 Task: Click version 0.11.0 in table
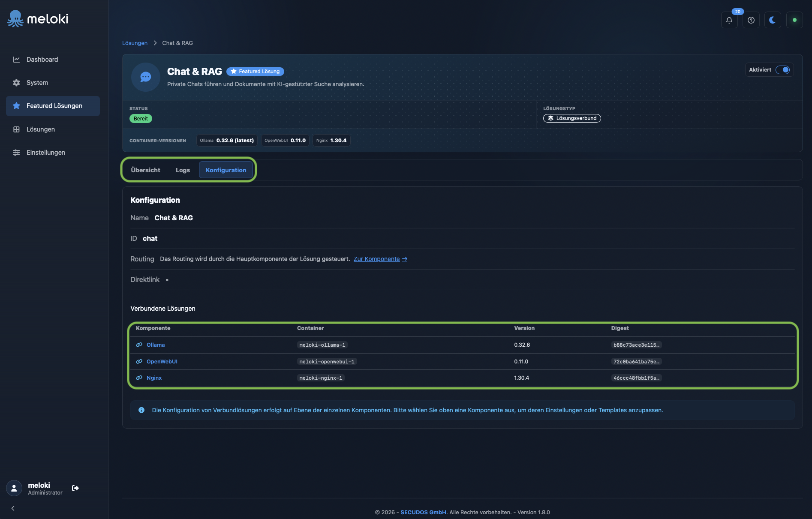coord(521,362)
